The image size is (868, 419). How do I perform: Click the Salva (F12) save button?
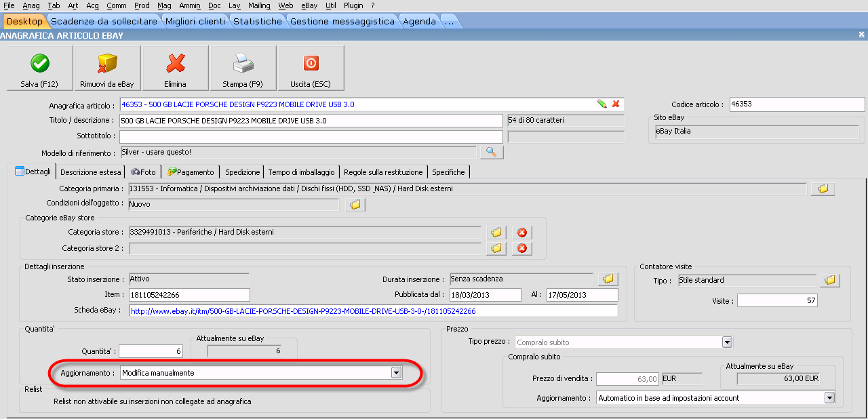tap(39, 68)
